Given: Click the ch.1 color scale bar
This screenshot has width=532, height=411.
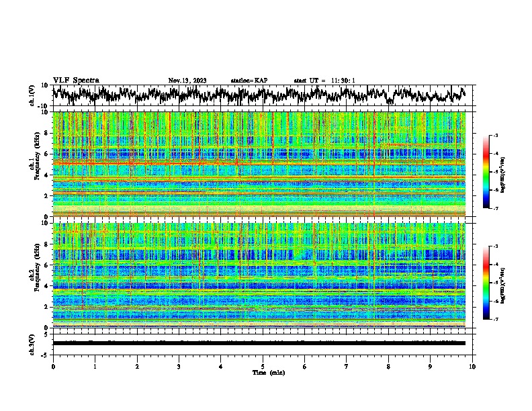Looking at the screenshot, I should coord(486,172).
